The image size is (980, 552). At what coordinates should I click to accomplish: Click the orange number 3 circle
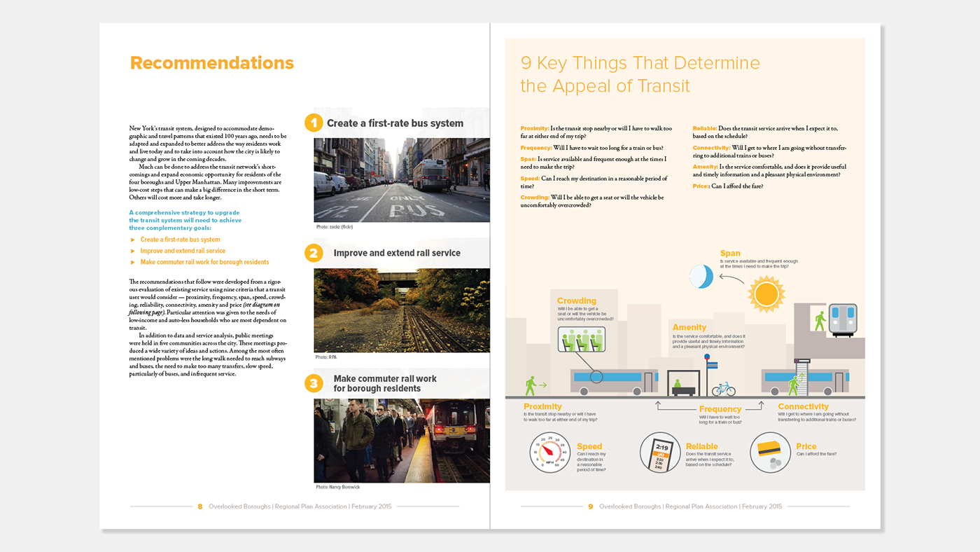point(314,383)
